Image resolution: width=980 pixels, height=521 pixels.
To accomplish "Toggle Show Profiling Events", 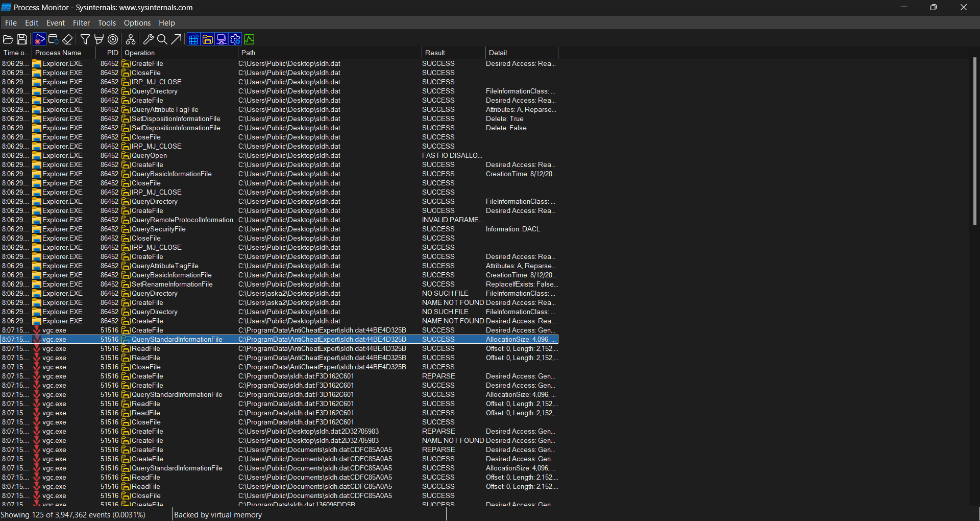I will pyautogui.click(x=249, y=39).
